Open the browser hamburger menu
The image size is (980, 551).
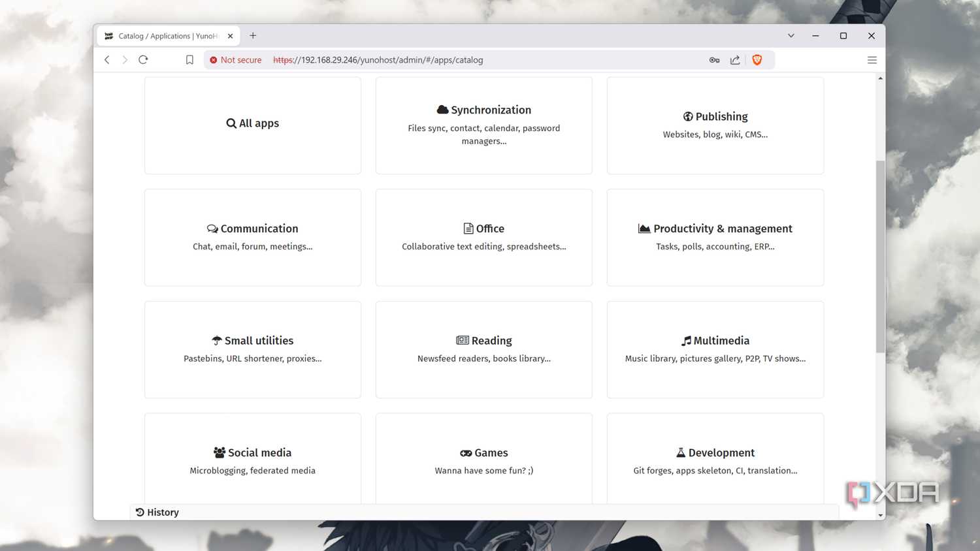(872, 60)
